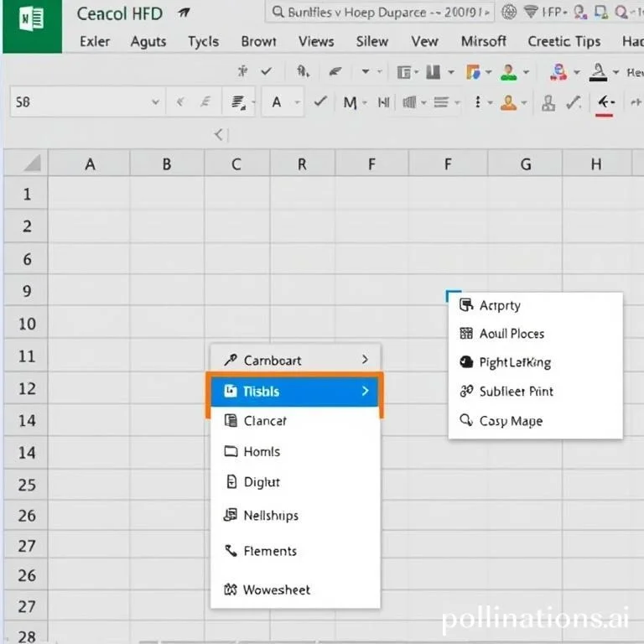Click the Wi-Fi icon in title bar
The image size is (644, 644).
point(531,13)
